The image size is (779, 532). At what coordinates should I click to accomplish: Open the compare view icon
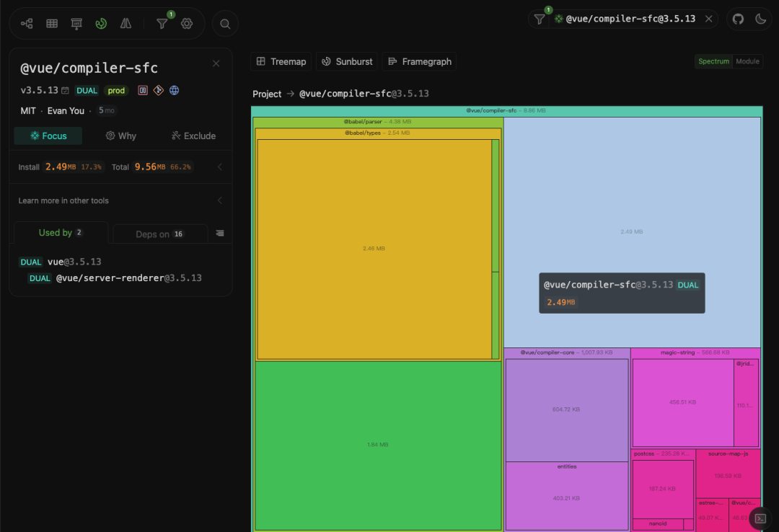[126, 23]
